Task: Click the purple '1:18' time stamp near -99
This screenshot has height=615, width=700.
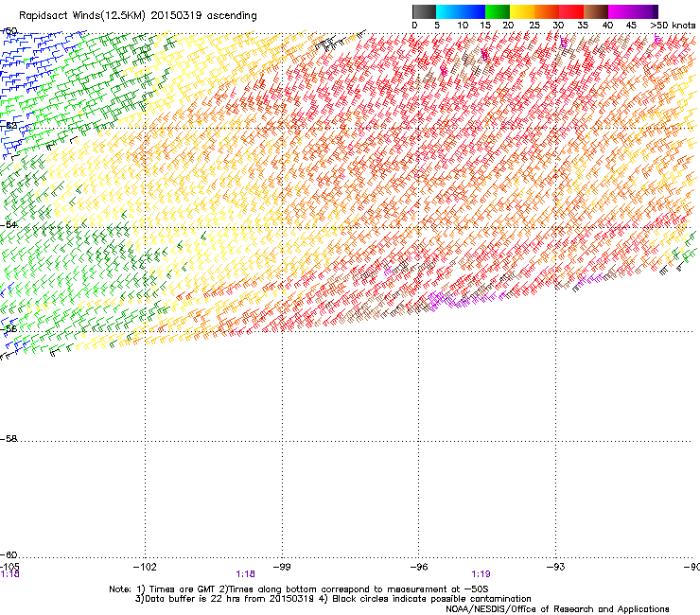Action: (246, 574)
